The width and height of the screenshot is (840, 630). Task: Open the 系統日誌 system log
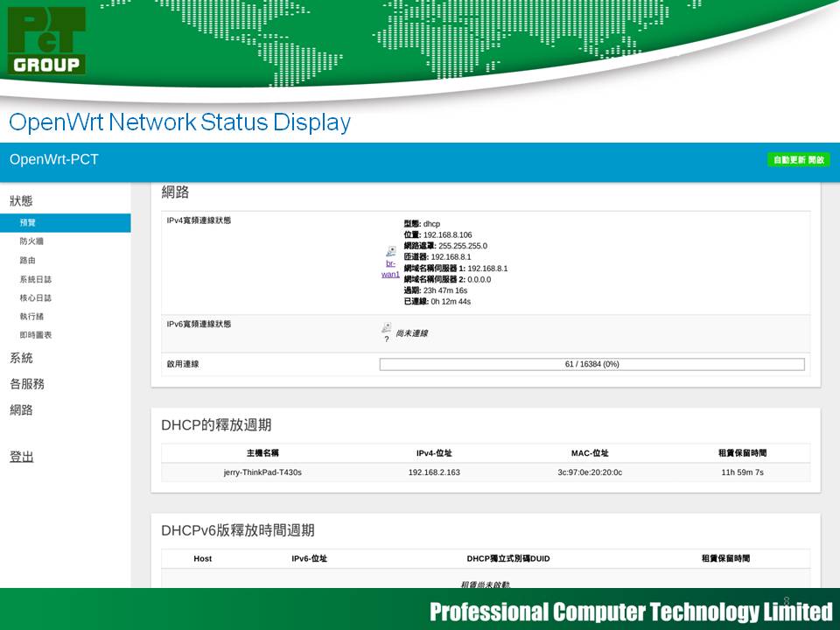click(36, 279)
